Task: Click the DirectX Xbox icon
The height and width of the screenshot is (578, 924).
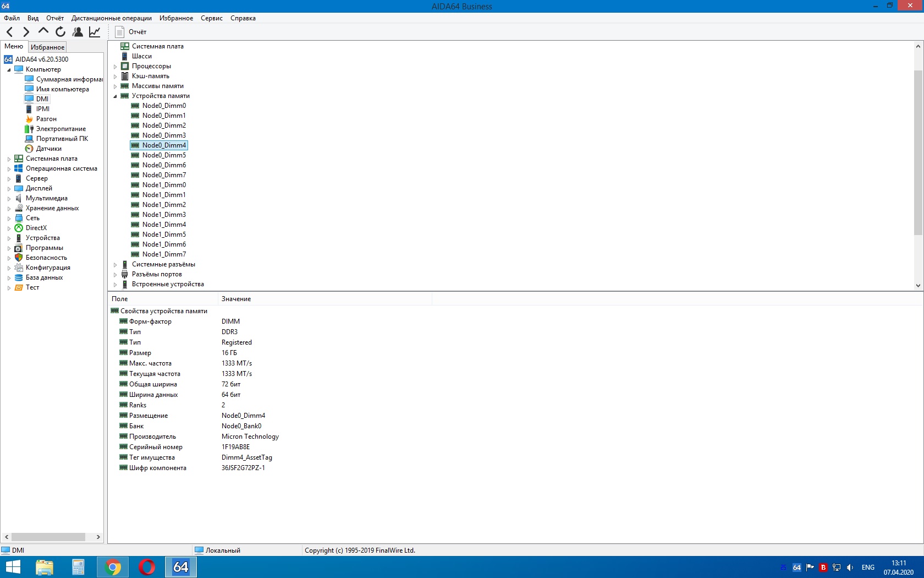Action: [19, 228]
